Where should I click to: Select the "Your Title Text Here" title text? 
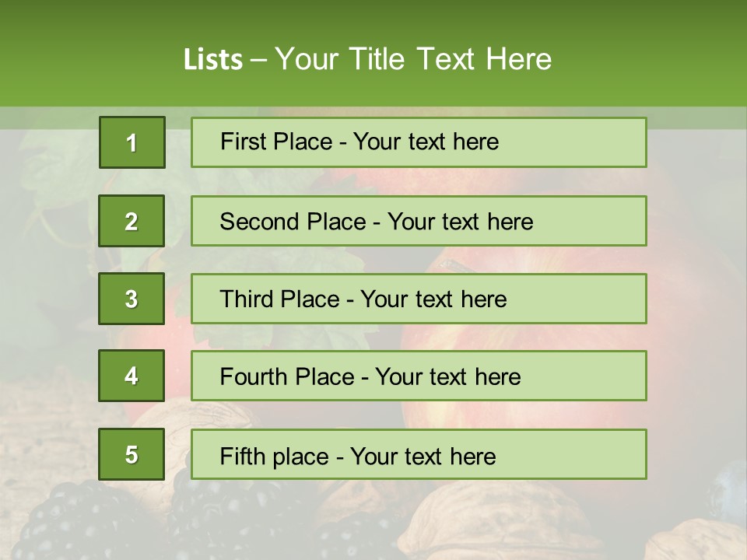413,59
